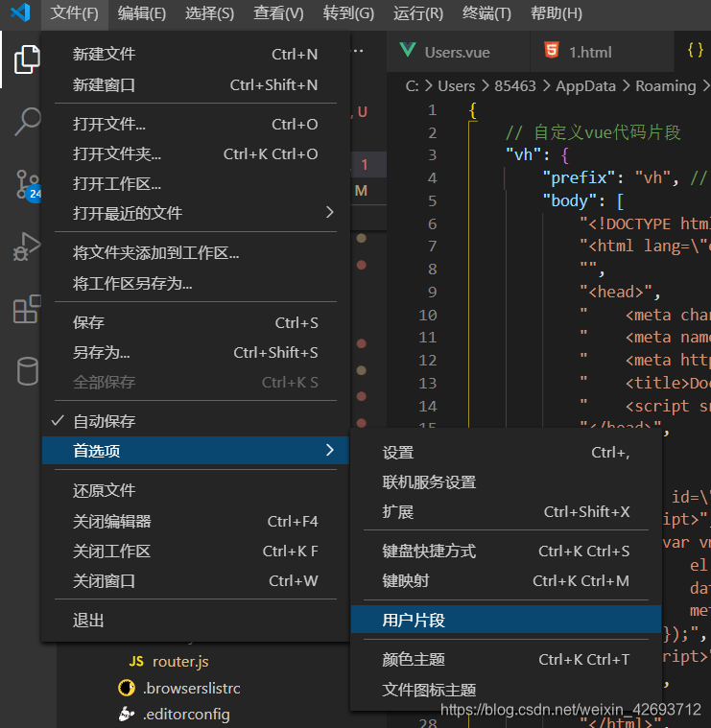
Task: Open 文件图标主题 in the submenu
Action: pyautogui.click(x=506, y=690)
